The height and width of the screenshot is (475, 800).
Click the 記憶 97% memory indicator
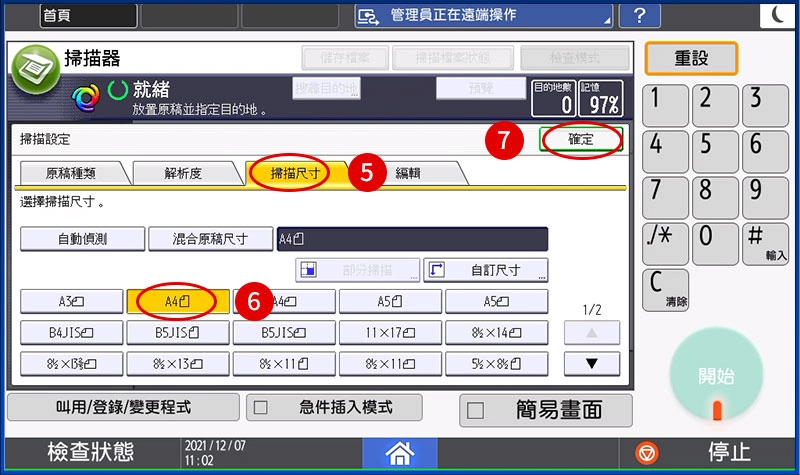pos(601,98)
